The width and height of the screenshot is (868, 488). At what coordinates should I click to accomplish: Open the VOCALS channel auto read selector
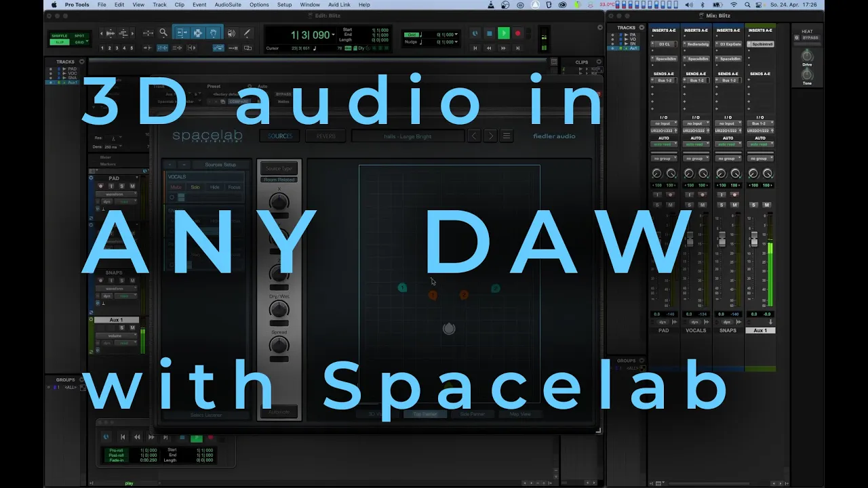click(696, 144)
